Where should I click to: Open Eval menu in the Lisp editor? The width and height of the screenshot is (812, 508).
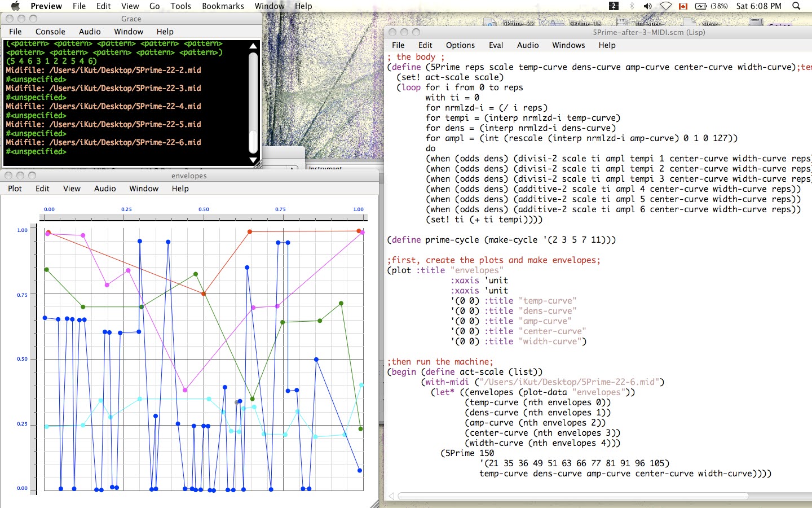coord(496,45)
